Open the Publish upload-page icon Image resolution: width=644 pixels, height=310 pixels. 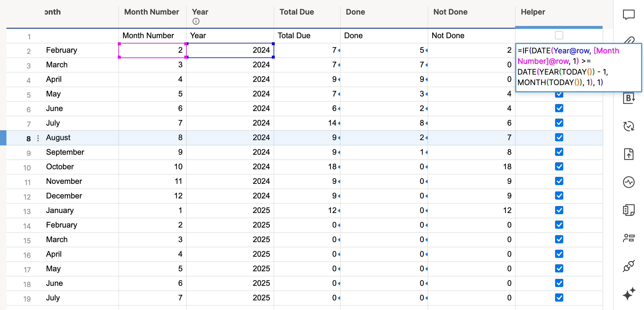tap(629, 154)
